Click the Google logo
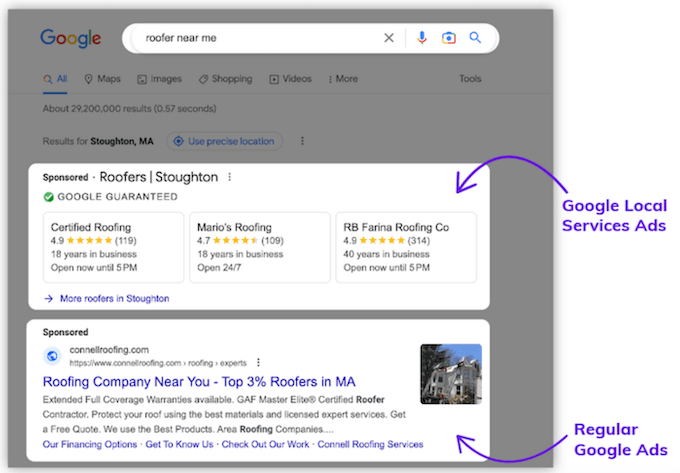Image resolution: width=680 pixels, height=473 pixels. (x=71, y=39)
